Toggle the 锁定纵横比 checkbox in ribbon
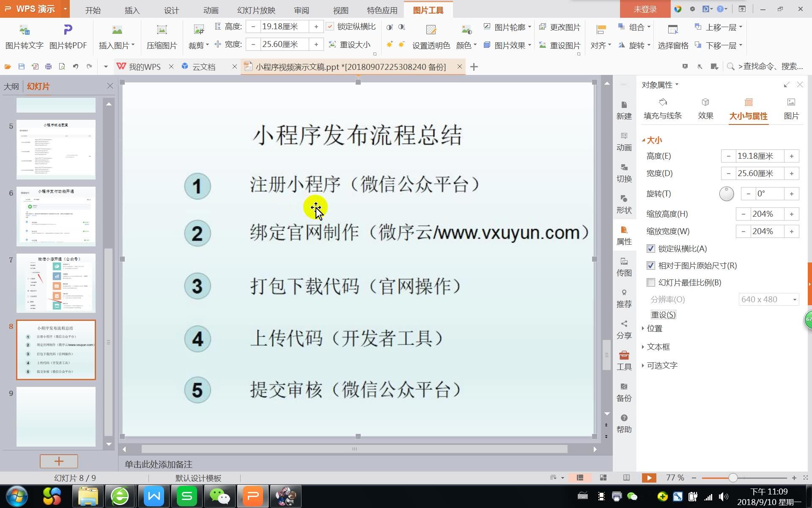Screen dimensions: 812x508 click(x=330, y=26)
